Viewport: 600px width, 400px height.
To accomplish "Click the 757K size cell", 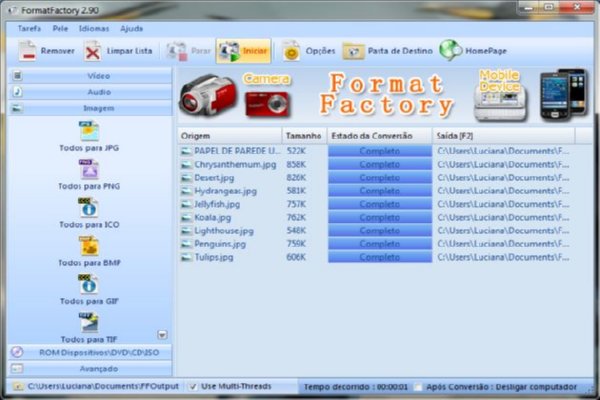I will pyautogui.click(x=296, y=204).
